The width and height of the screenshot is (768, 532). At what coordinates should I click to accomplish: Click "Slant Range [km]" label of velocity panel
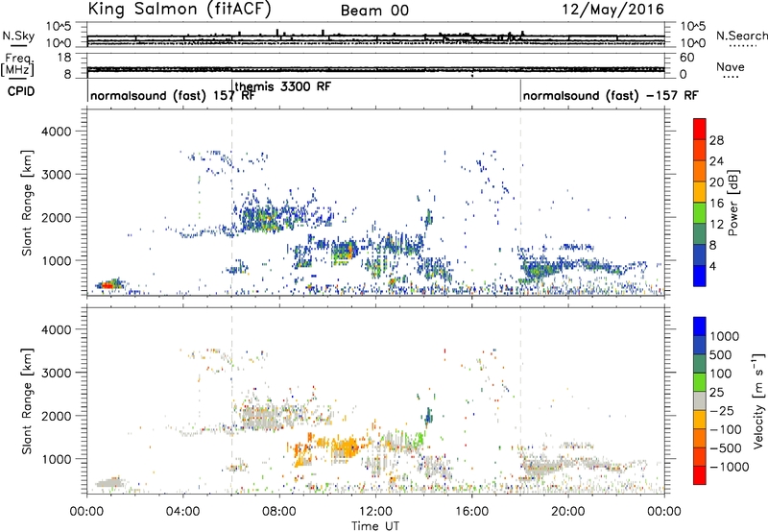click(x=27, y=400)
